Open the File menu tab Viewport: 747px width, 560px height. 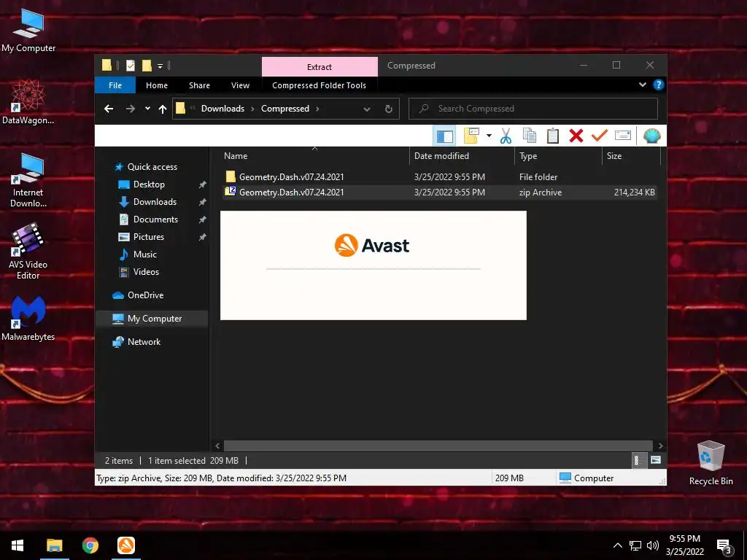click(x=115, y=85)
